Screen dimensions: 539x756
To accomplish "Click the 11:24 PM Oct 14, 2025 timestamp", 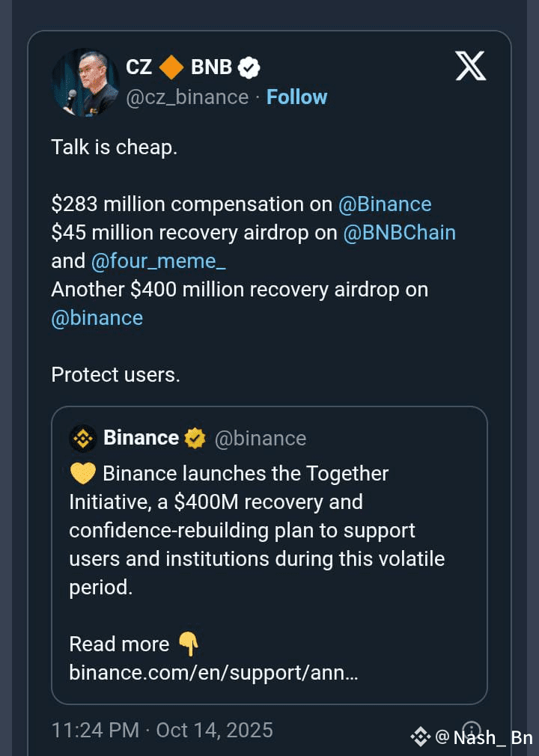I will 162,730.
